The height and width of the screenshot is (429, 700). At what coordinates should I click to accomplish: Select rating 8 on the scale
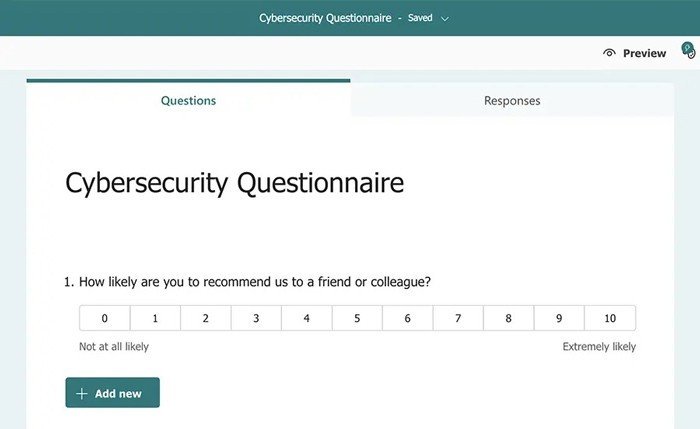(508, 318)
